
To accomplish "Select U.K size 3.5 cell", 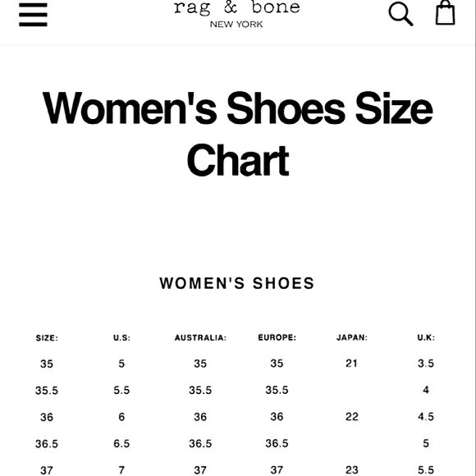I will (426, 363).
